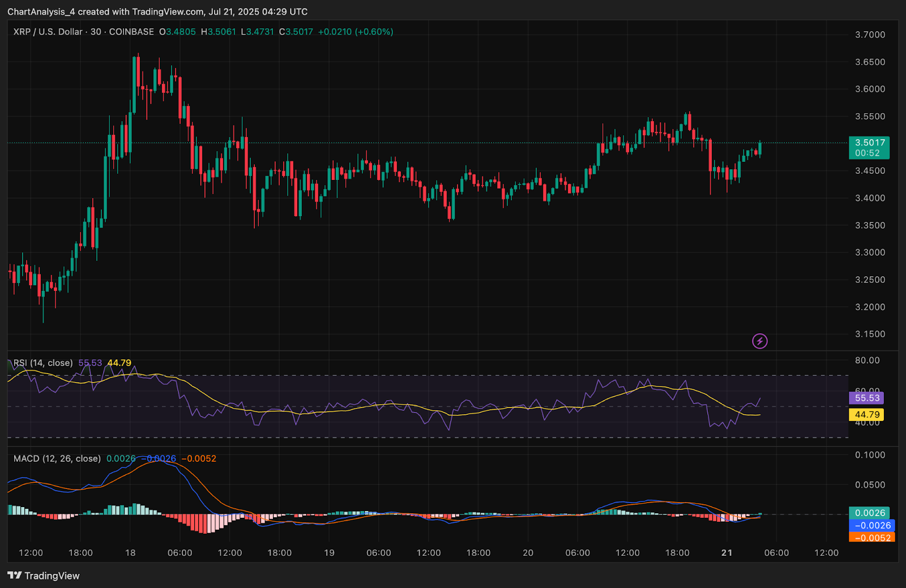This screenshot has height=588, width=906.
Task: Click the purple lightning bolt icon
Action: (x=759, y=341)
